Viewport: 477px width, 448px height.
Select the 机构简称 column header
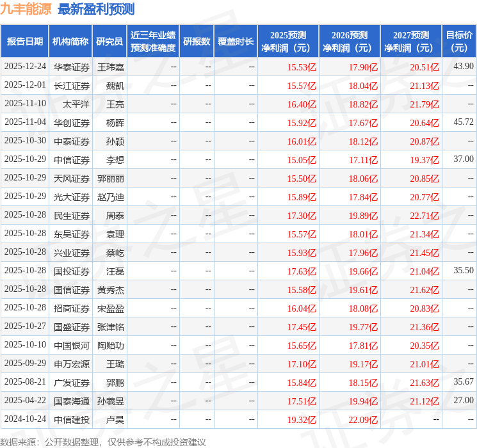coord(70,42)
